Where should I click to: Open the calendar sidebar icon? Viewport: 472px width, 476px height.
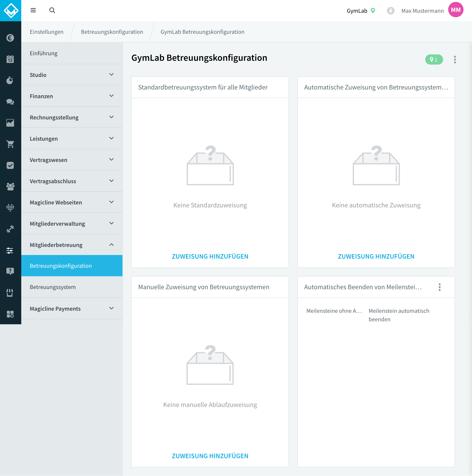pyautogui.click(x=10, y=59)
